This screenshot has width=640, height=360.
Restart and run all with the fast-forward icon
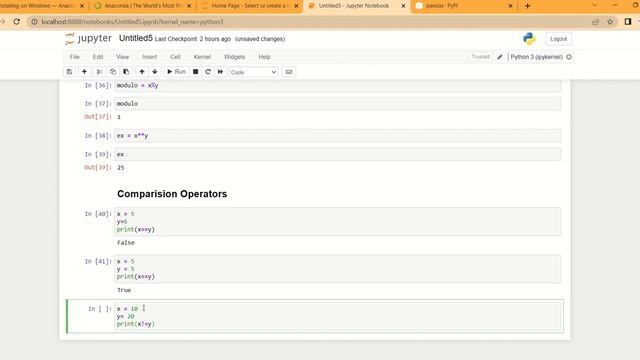(x=220, y=72)
